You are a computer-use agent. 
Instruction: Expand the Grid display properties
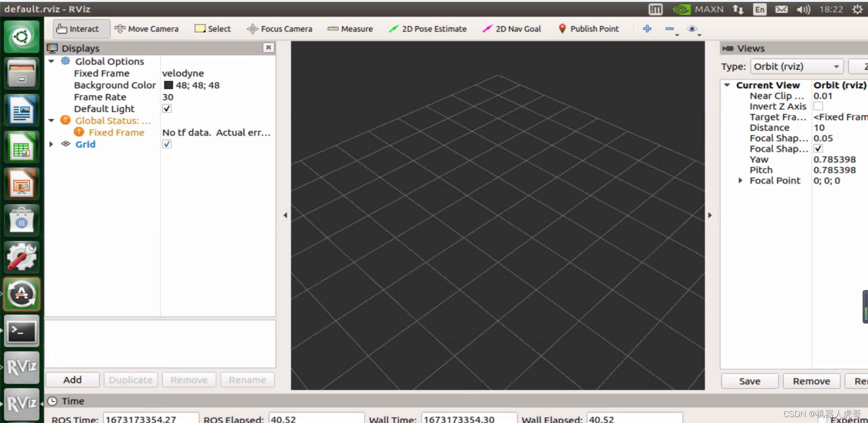(51, 144)
